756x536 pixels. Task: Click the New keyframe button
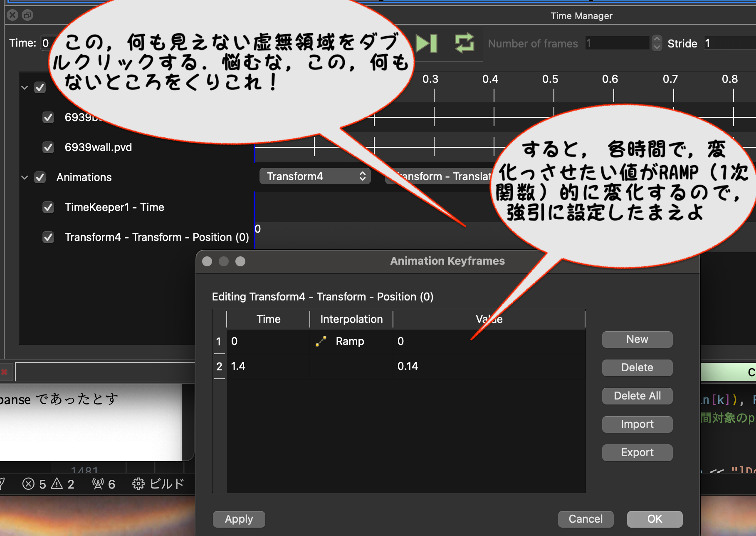tap(637, 340)
